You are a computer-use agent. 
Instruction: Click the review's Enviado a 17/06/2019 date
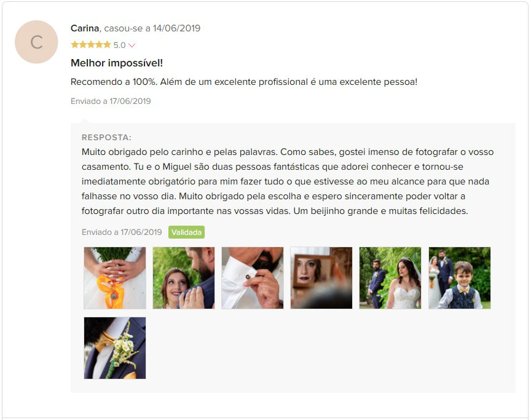[111, 101]
